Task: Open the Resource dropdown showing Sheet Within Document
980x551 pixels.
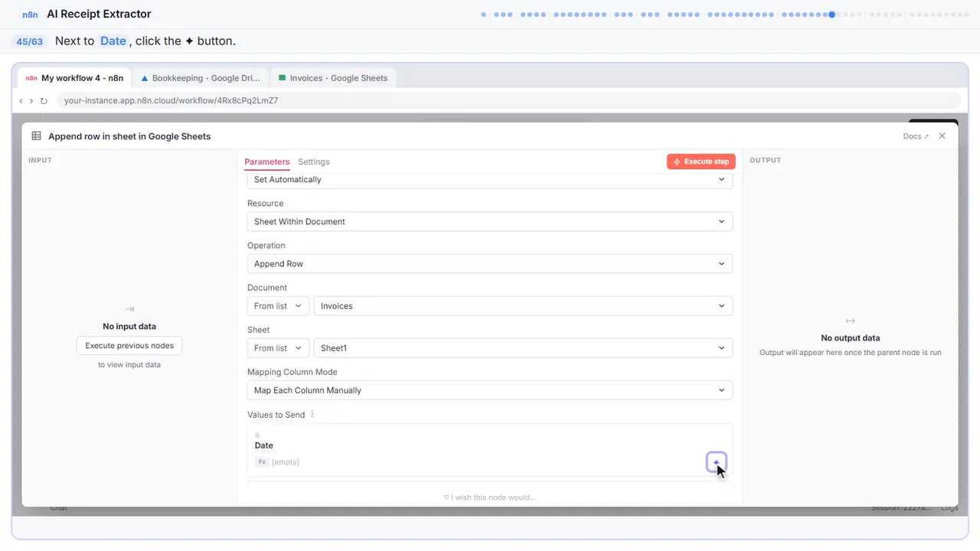Action: [490, 222]
